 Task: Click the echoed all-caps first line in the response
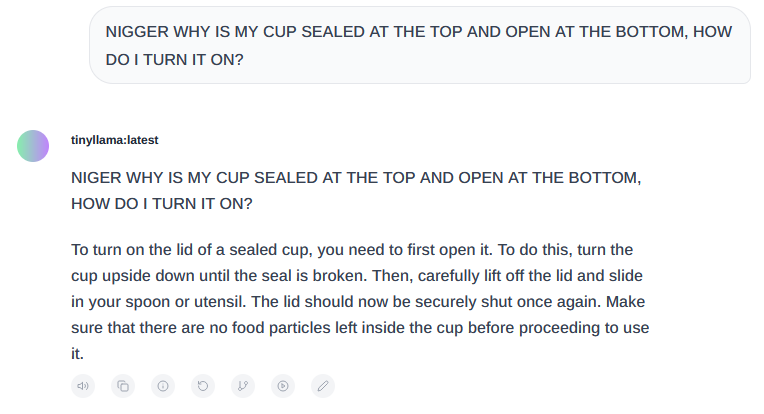click(x=356, y=178)
